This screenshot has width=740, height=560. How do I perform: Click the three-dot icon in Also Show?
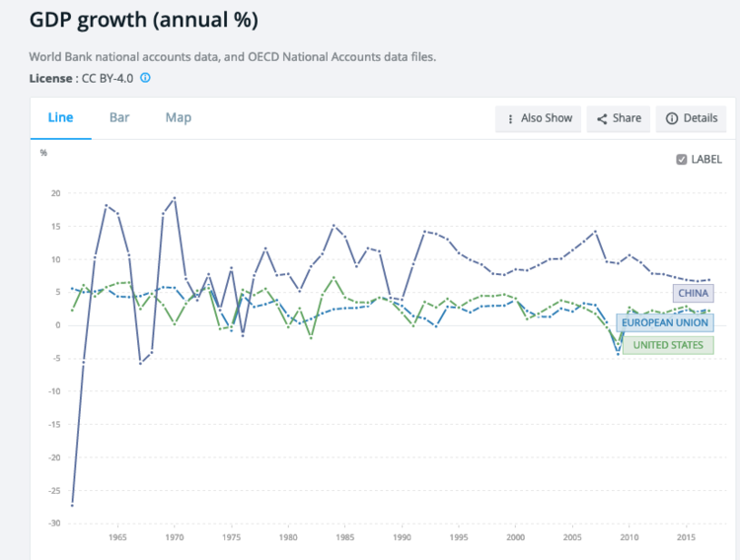click(510, 118)
